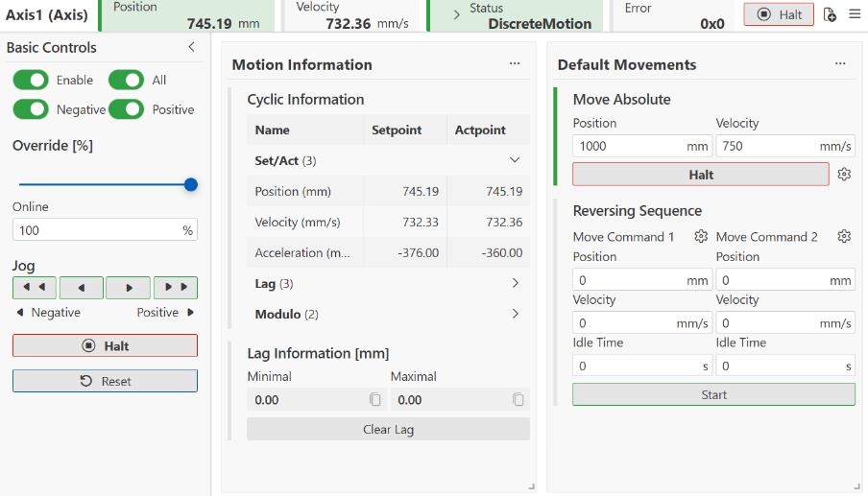
Task: Jog slow in negative direction
Action: click(x=82, y=288)
